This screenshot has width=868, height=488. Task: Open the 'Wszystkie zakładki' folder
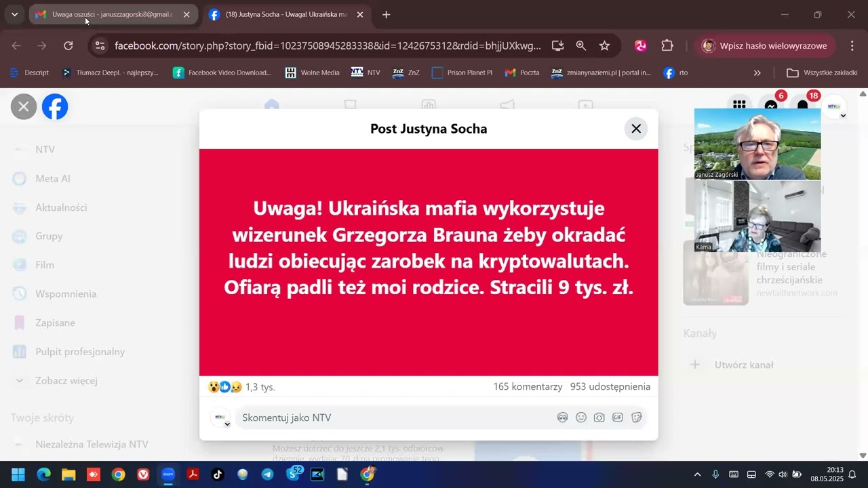click(x=823, y=73)
